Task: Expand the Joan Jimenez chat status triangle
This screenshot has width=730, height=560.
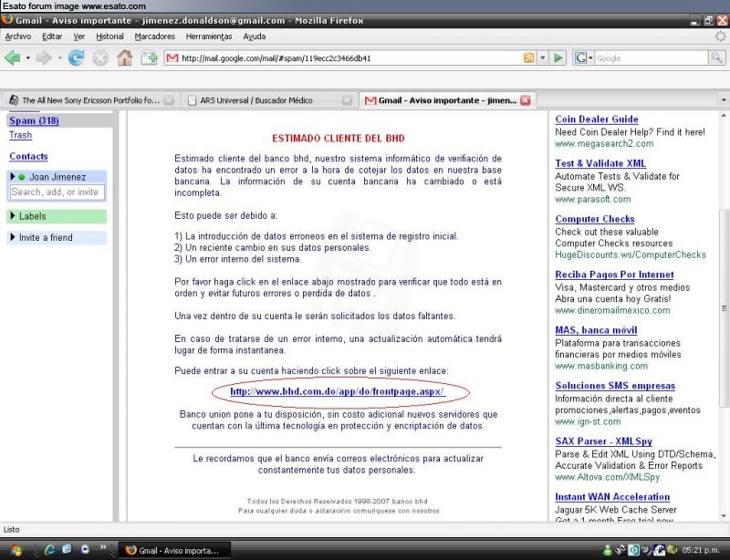Action: point(13,176)
